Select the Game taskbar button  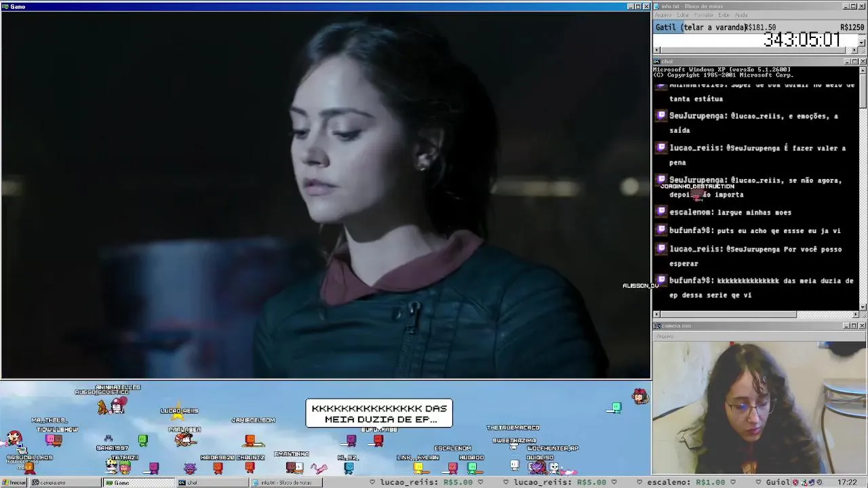click(x=138, y=483)
